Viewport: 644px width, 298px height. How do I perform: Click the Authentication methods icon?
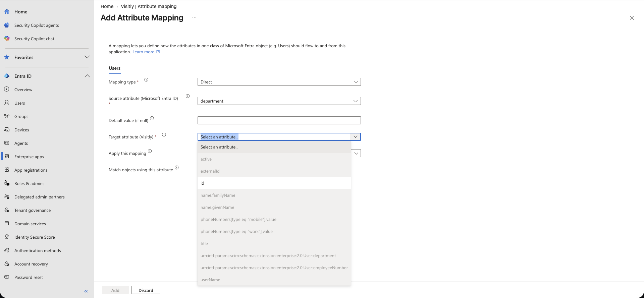point(7,250)
